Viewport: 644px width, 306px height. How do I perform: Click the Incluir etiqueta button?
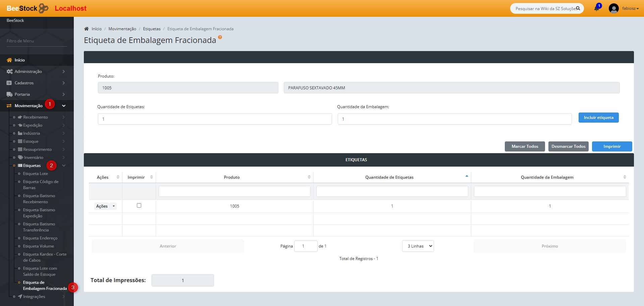[x=598, y=118]
